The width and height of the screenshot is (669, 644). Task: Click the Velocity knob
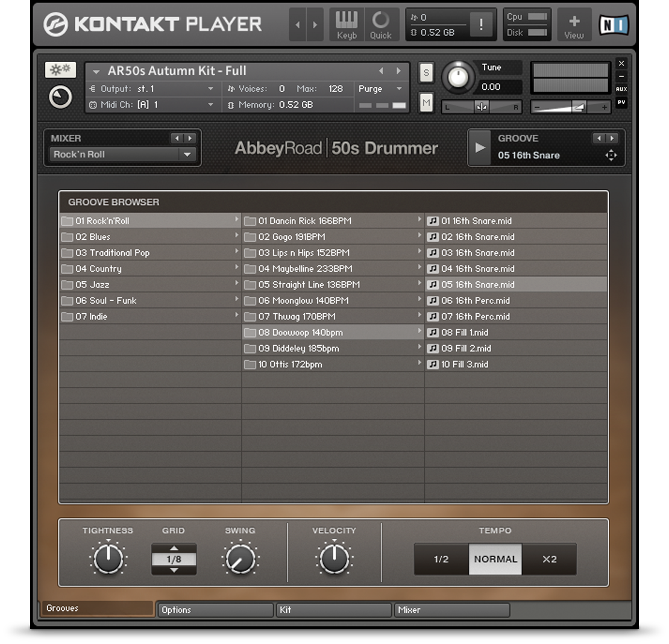click(334, 559)
